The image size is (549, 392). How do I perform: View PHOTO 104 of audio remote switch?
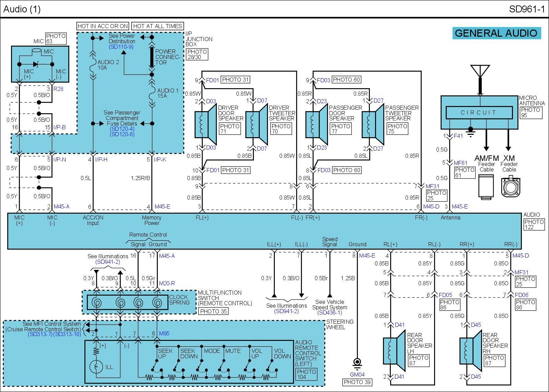(x=306, y=374)
